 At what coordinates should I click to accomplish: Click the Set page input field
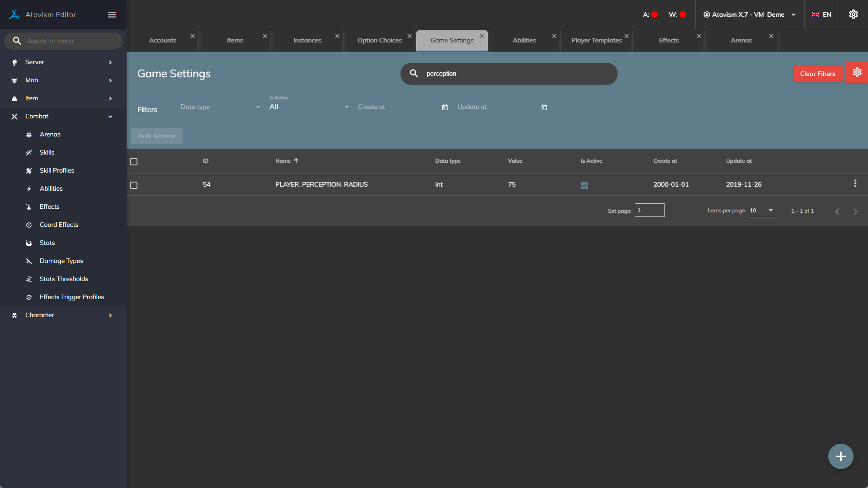649,210
